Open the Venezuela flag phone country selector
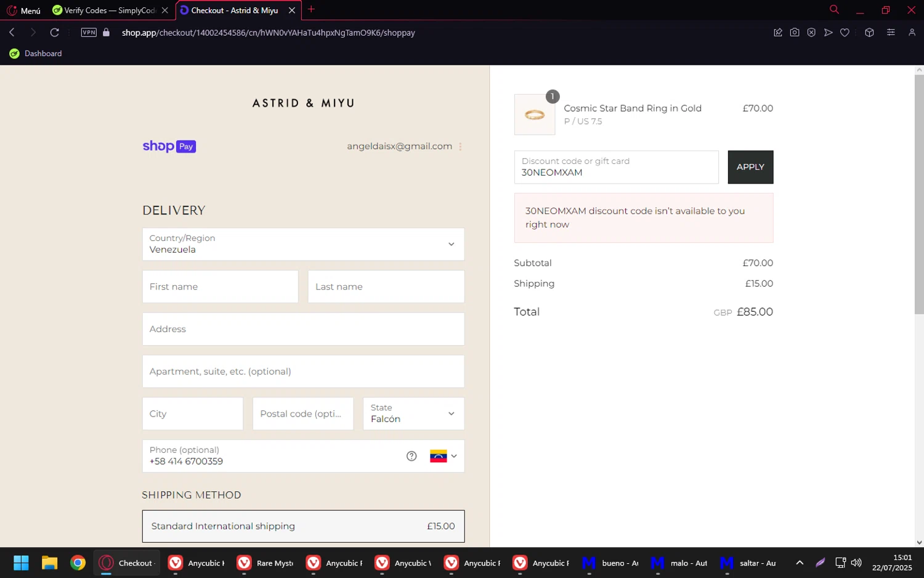The height and width of the screenshot is (578, 924). point(444,456)
